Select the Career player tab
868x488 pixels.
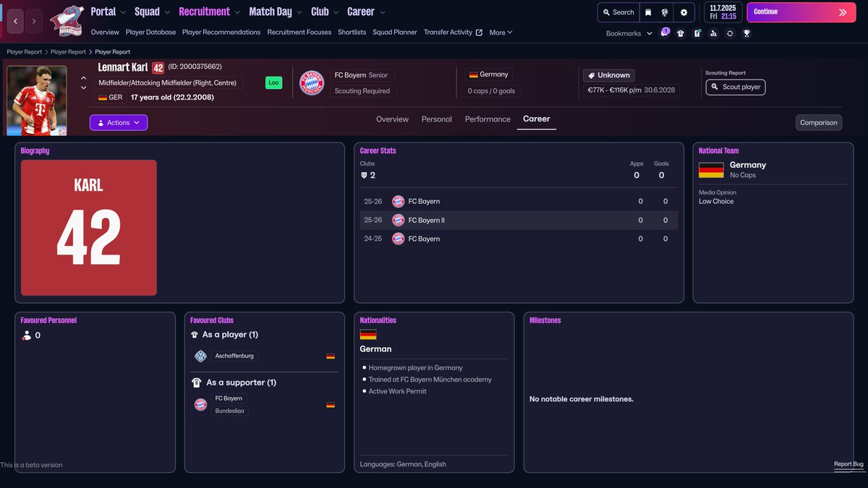pos(537,119)
